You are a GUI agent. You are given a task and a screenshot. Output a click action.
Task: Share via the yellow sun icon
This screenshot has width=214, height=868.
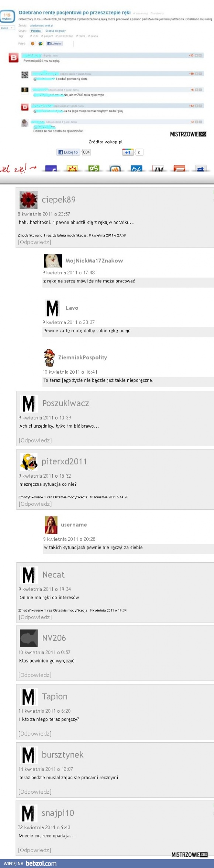point(72,169)
